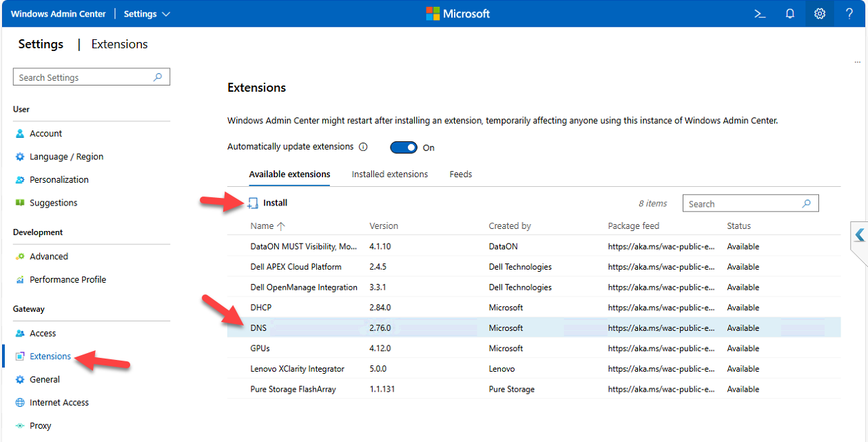
Task: Click Windows Admin Center title link
Action: [x=59, y=14]
